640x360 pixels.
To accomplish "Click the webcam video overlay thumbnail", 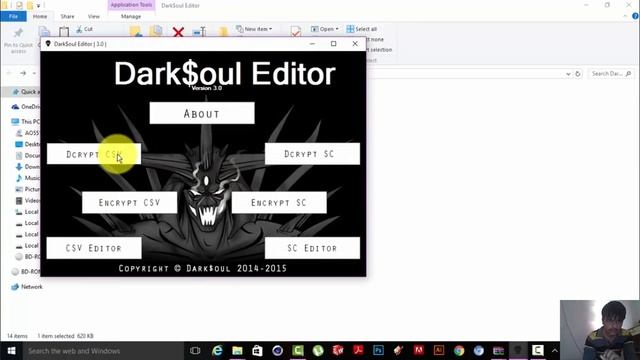I will [x=600, y=330].
